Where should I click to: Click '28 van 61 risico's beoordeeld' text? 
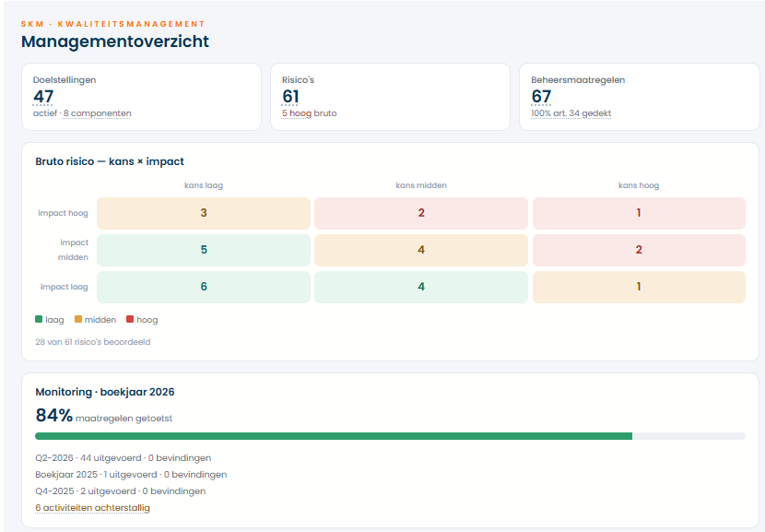[x=93, y=342]
